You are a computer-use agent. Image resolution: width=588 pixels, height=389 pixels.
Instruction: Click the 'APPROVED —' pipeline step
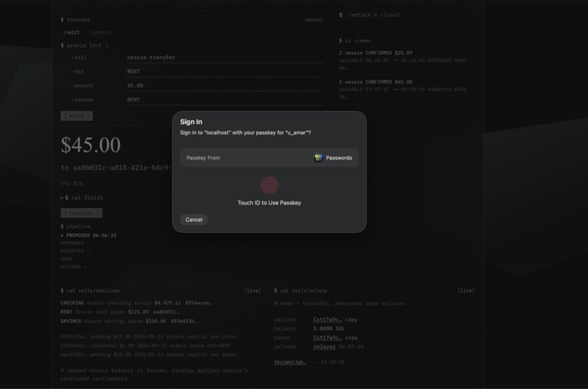(x=75, y=243)
